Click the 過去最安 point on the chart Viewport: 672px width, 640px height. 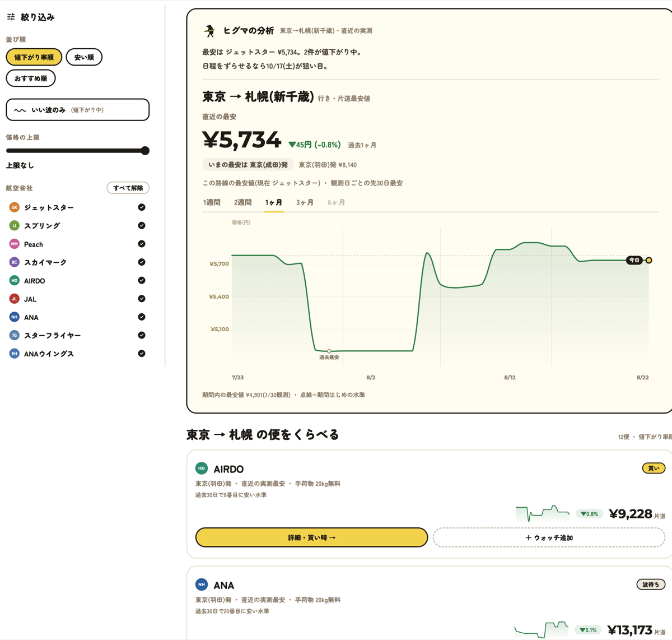pyautogui.click(x=329, y=351)
